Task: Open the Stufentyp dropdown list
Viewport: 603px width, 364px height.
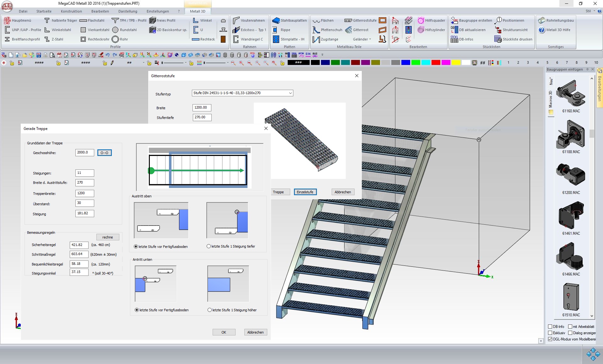Action: click(242, 93)
